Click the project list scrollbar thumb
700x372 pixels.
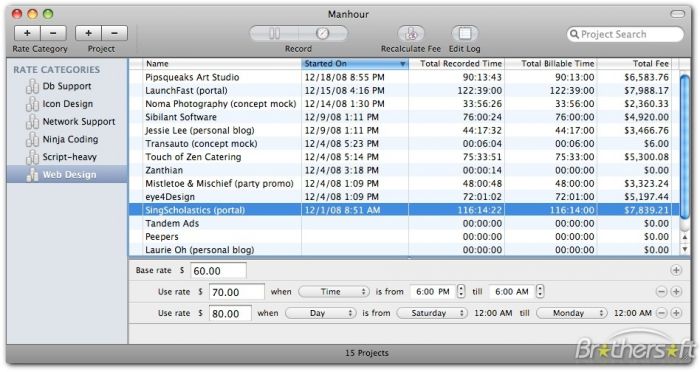click(x=685, y=147)
